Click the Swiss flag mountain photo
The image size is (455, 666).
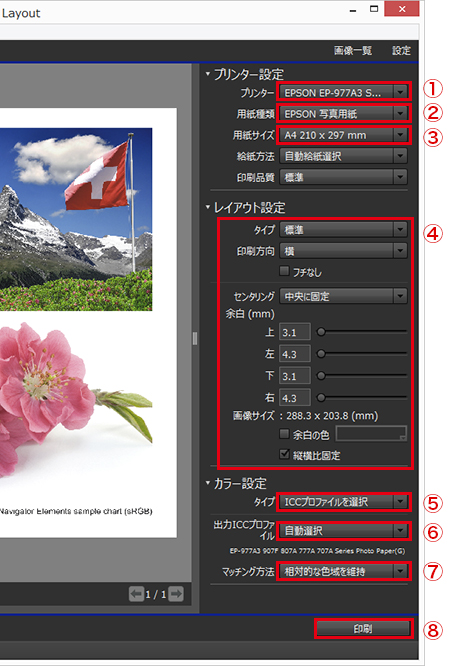point(76,219)
